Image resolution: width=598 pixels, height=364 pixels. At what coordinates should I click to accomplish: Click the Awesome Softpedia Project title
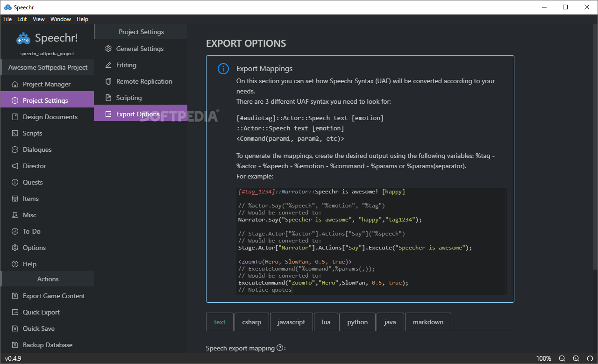click(48, 67)
